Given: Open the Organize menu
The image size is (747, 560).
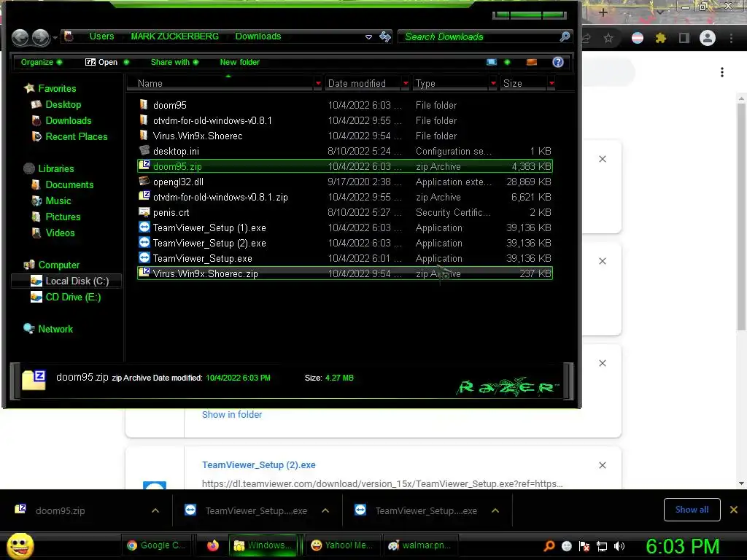Looking at the screenshot, I should point(41,62).
